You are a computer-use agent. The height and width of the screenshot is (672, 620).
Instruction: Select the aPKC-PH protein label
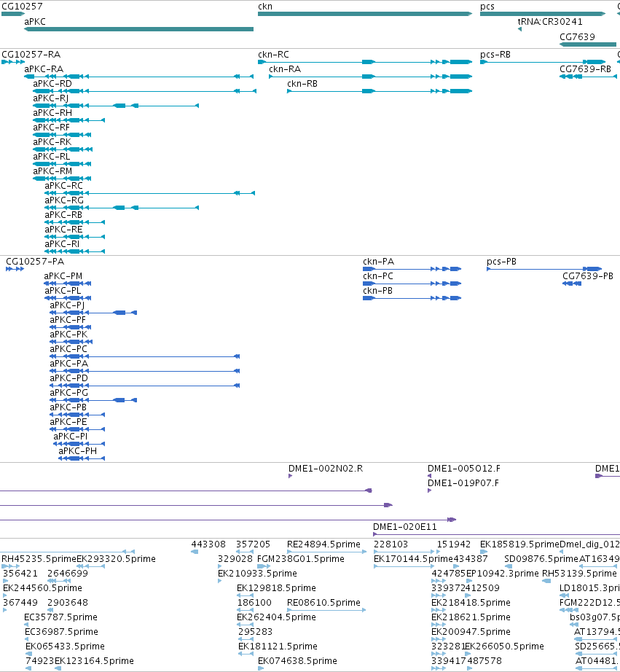click(x=77, y=451)
